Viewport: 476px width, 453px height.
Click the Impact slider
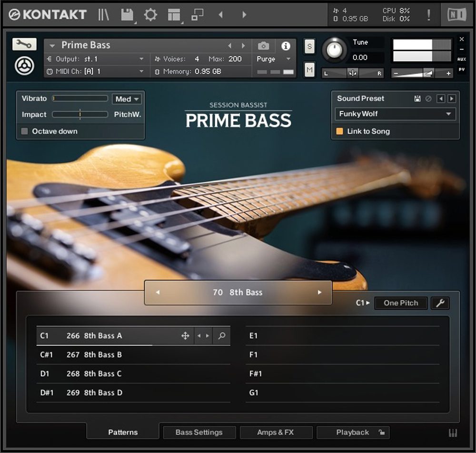click(x=80, y=115)
